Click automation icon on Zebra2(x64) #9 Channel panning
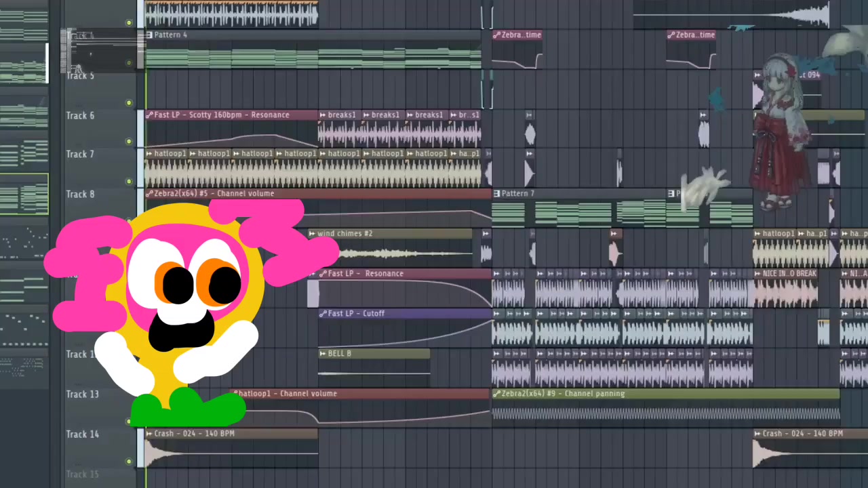Screen dimensions: 868x488 point(496,394)
